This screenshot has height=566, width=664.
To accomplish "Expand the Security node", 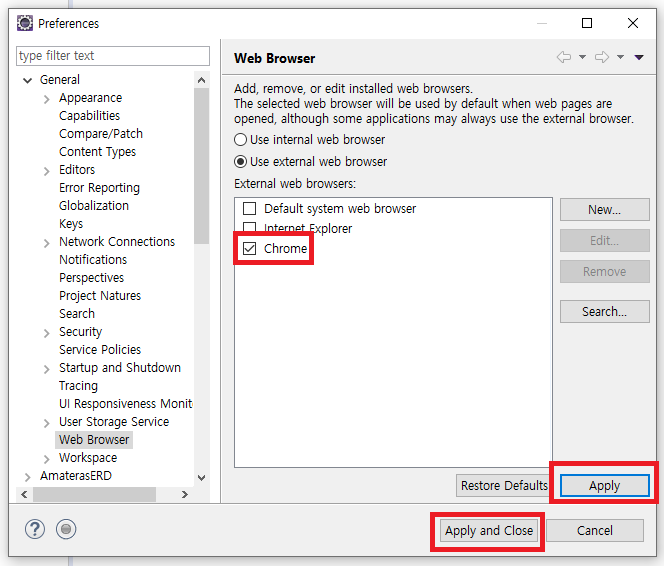I will (47, 333).
